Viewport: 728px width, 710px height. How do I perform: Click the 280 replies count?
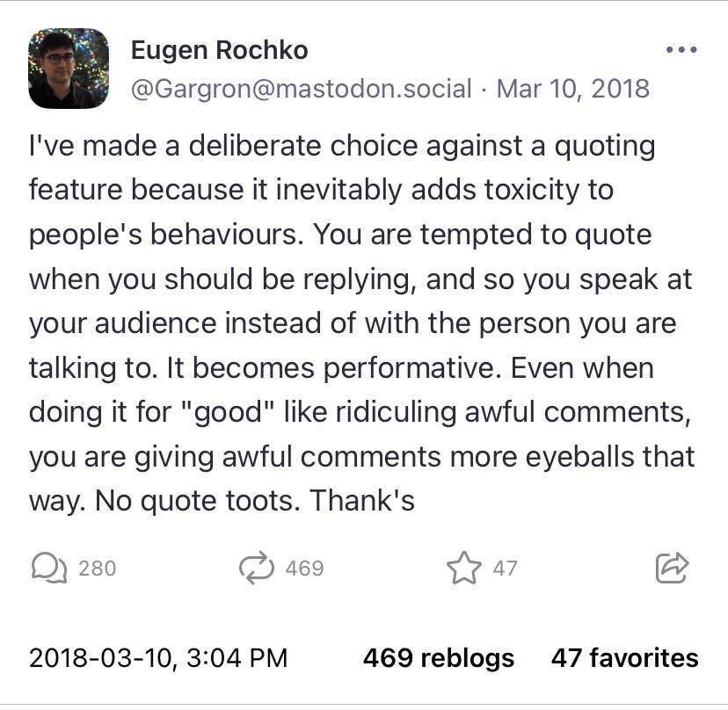click(97, 569)
